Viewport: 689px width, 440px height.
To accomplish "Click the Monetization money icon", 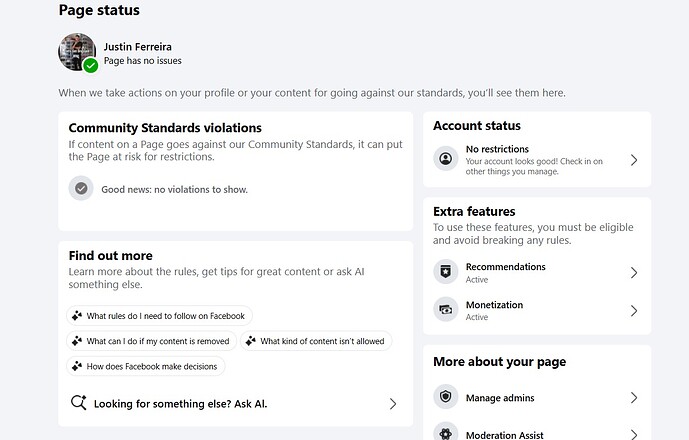I will pos(446,309).
